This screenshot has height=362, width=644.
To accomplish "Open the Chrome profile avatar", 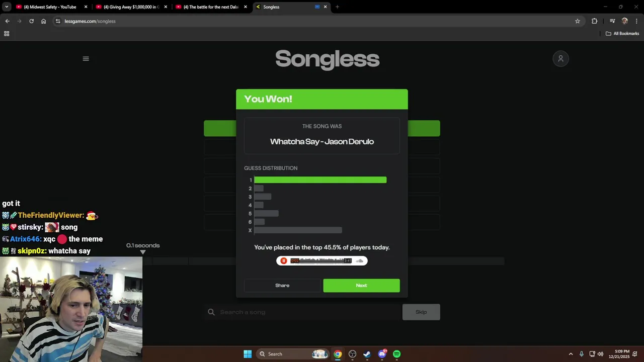I will tap(625, 21).
